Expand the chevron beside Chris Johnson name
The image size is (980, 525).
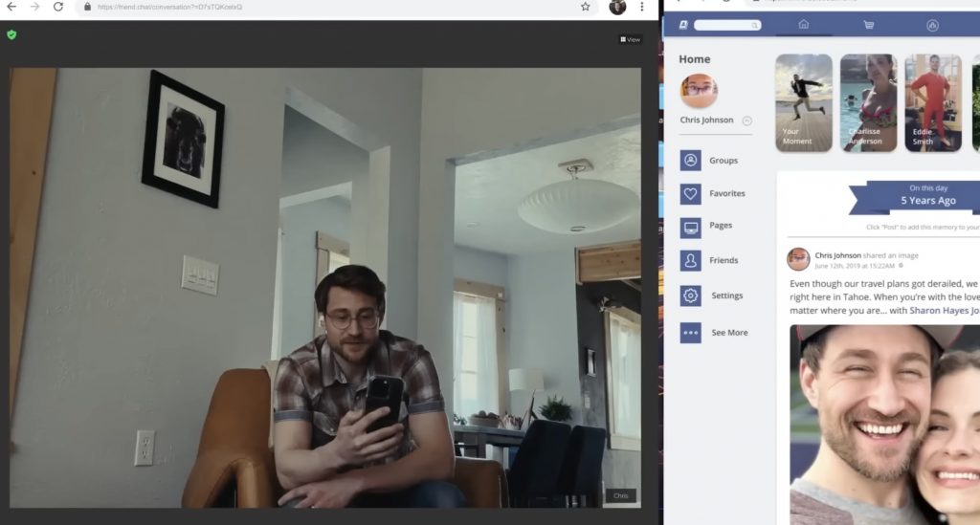746,120
